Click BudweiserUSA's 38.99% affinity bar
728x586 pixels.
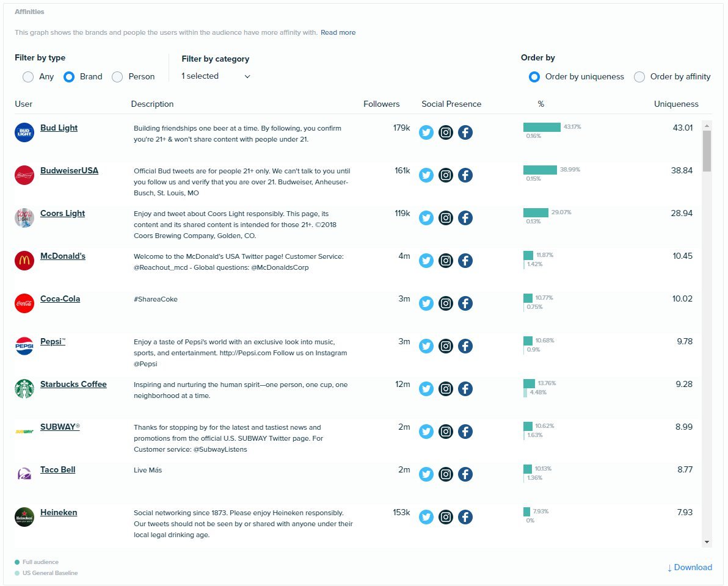540,170
